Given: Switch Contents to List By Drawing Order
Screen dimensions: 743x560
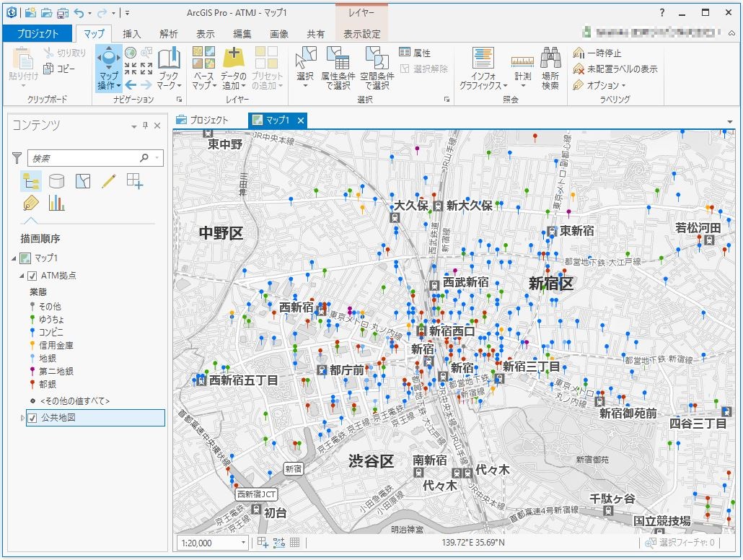Looking at the screenshot, I should (x=31, y=181).
